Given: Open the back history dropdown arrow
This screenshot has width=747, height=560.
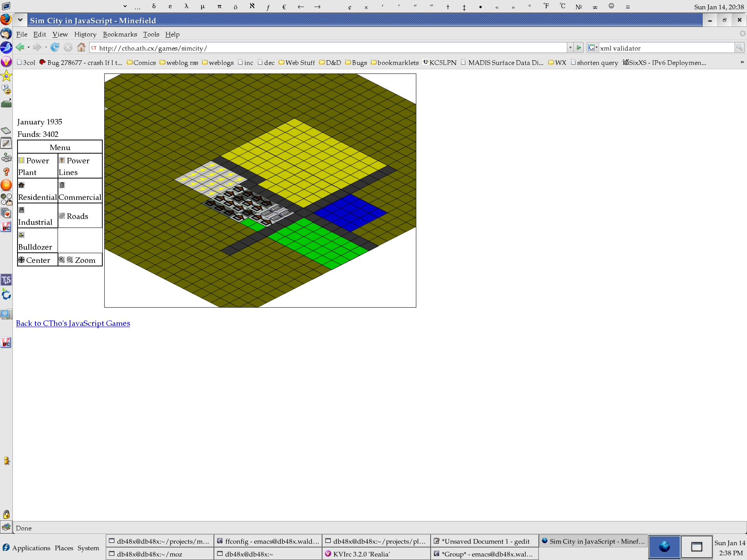Looking at the screenshot, I should pyautogui.click(x=28, y=47).
